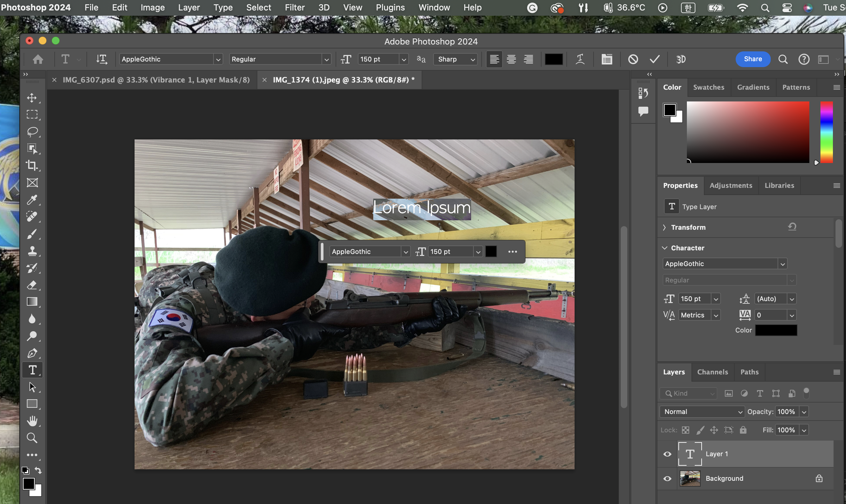Click the Character color swatch

coord(776,330)
